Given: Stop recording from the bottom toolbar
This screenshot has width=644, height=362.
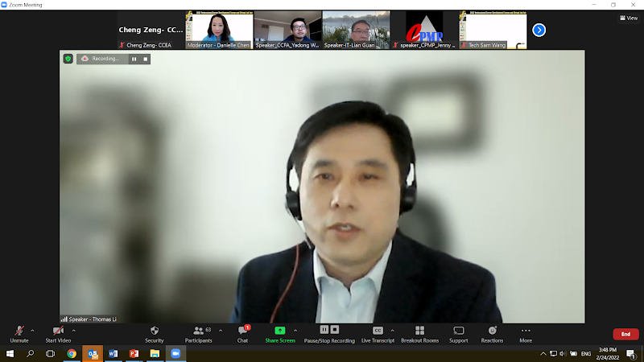Looking at the screenshot, I should 335,330.
